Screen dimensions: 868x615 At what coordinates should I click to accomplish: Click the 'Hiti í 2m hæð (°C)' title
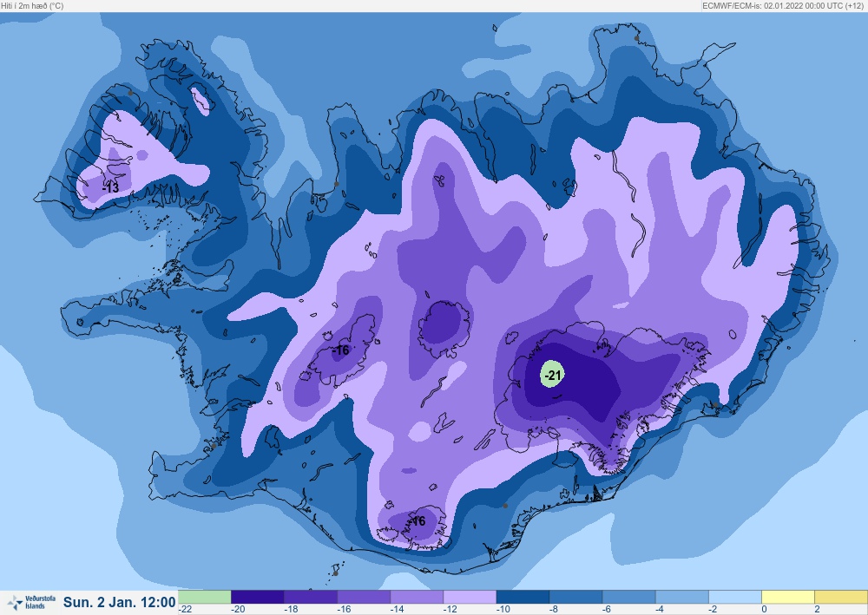(32, 5)
